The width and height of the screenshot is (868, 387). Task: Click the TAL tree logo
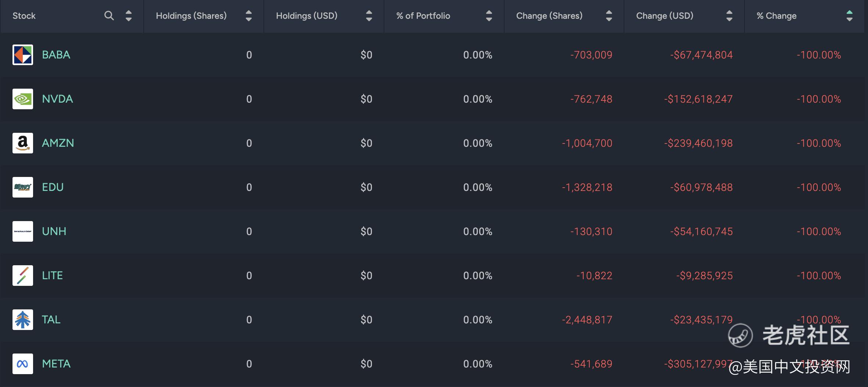23,320
